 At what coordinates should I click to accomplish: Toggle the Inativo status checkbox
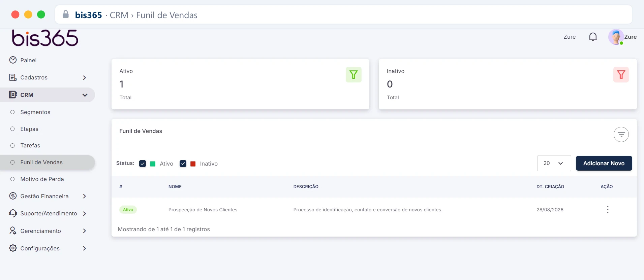click(x=183, y=164)
